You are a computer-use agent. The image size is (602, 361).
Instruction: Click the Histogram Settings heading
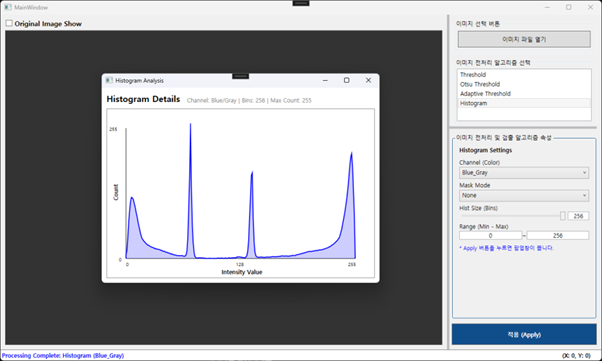pyautogui.click(x=486, y=150)
